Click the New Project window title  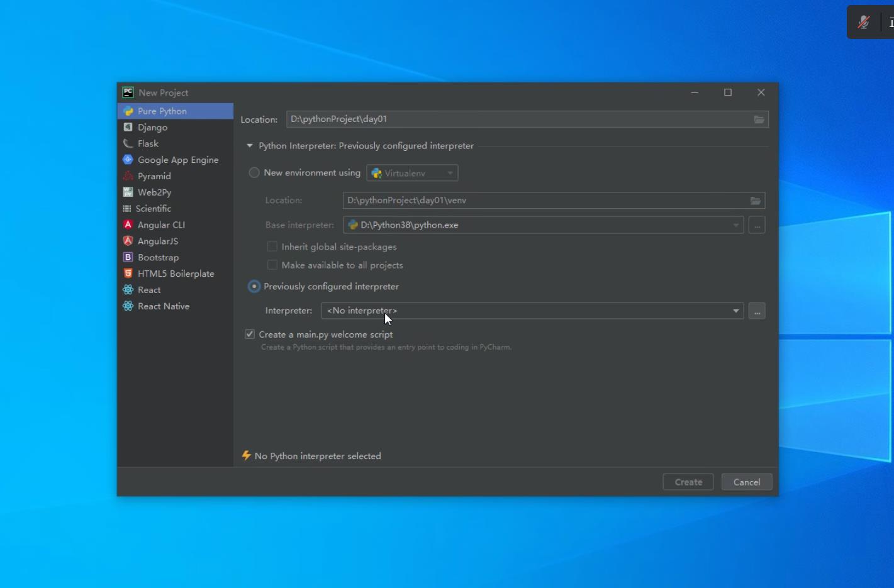(x=164, y=92)
